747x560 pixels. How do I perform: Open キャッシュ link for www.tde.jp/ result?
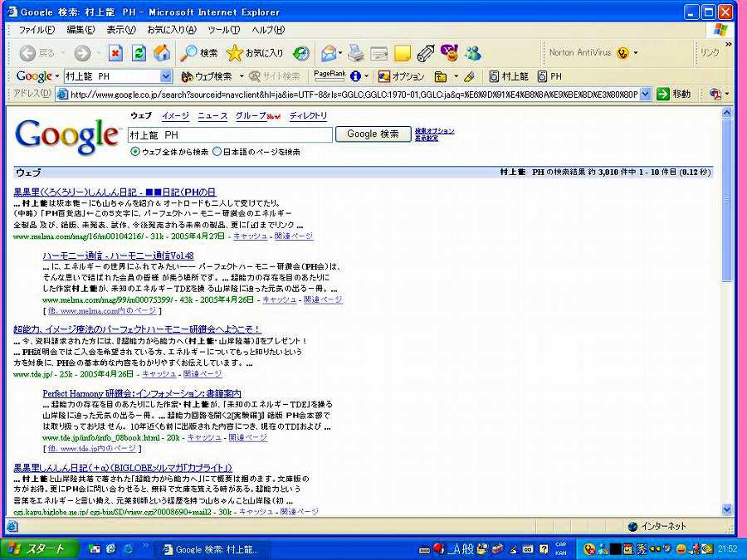pos(159,374)
